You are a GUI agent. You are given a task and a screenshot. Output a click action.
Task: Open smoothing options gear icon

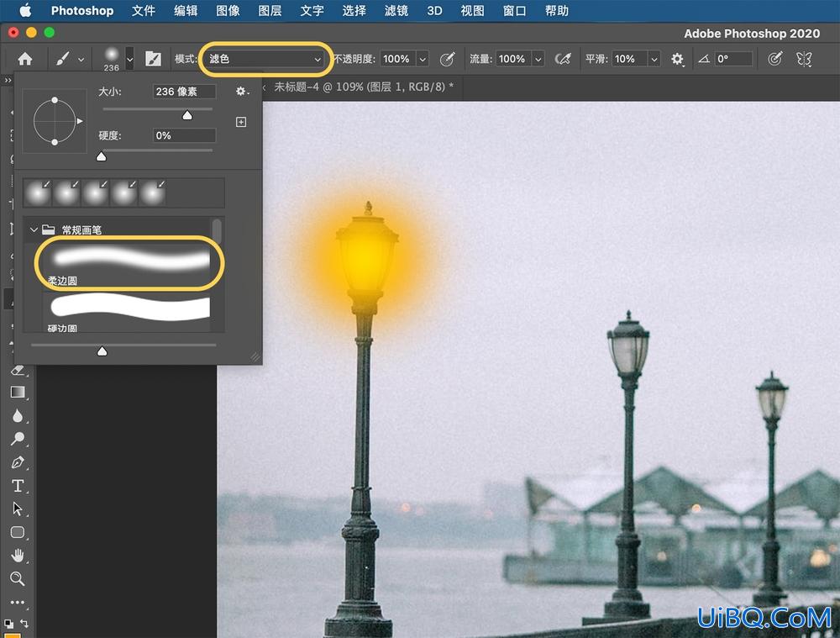(x=678, y=59)
